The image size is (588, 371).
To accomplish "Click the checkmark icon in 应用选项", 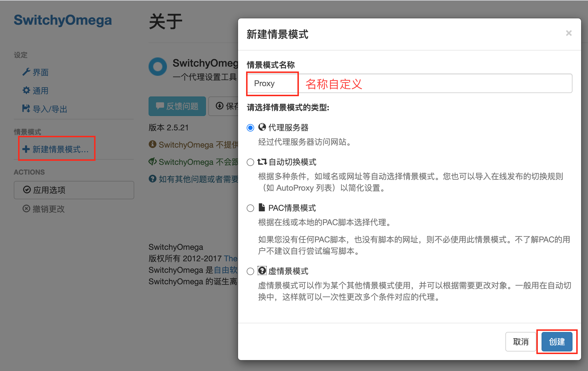I will click(x=27, y=190).
